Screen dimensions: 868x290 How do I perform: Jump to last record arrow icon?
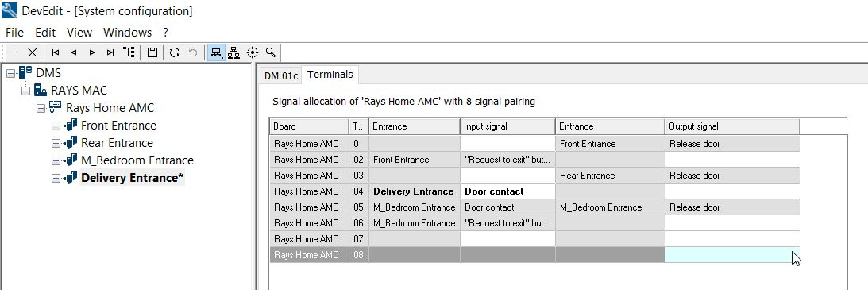tap(110, 52)
